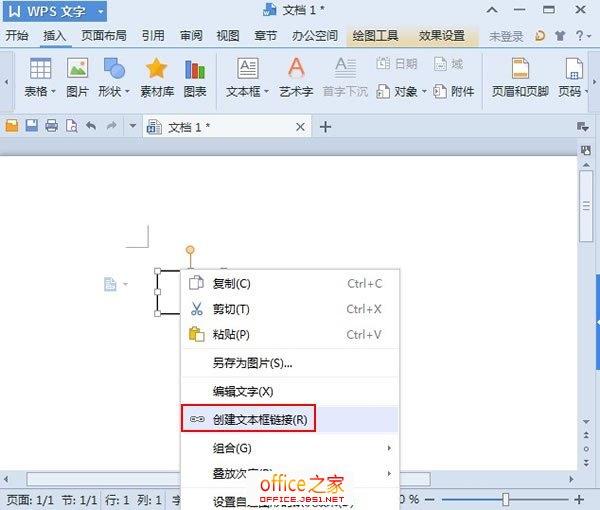Choose 编辑文字(X) menu entry

(x=290, y=391)
